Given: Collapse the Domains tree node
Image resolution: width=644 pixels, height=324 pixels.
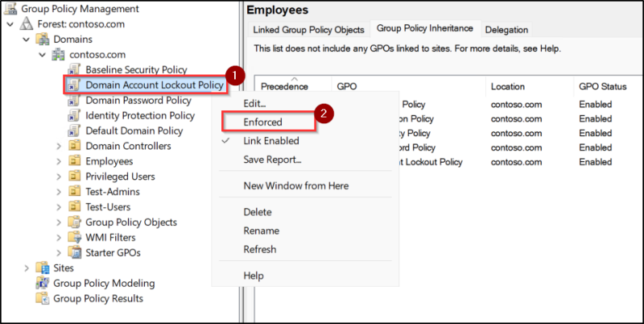Looking at the screenshot, I should tap(27, 39).
